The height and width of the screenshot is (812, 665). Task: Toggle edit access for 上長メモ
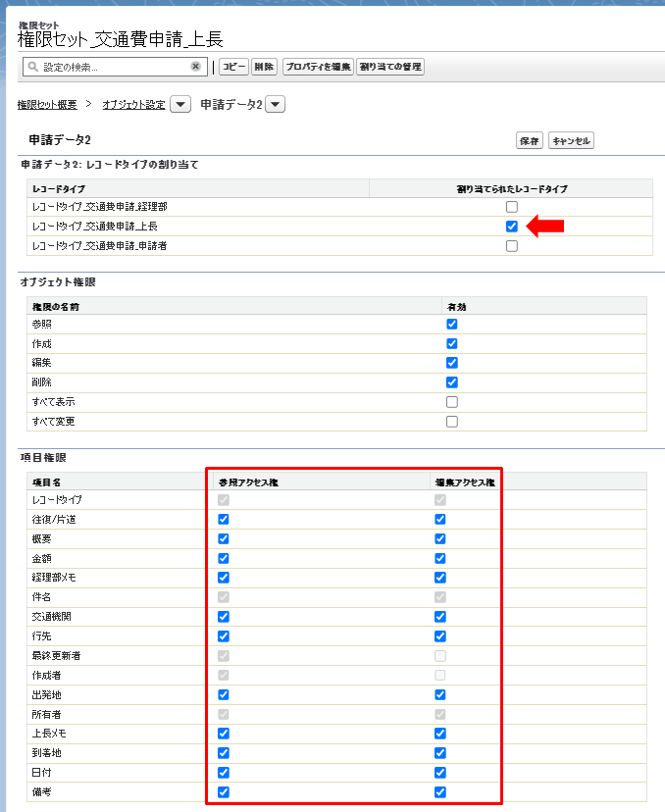tap(439, 734)
